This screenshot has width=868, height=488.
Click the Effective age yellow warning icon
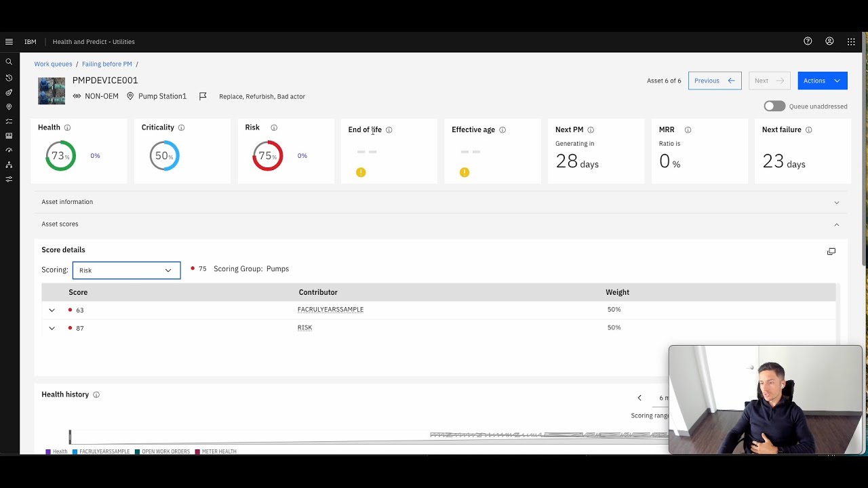(465, 172)
